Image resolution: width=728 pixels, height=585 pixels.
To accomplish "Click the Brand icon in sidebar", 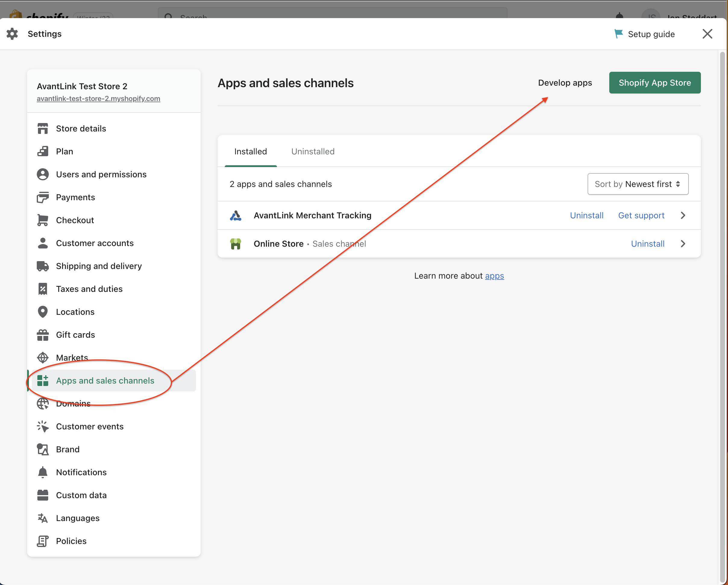I will click(x=43, y=450).
